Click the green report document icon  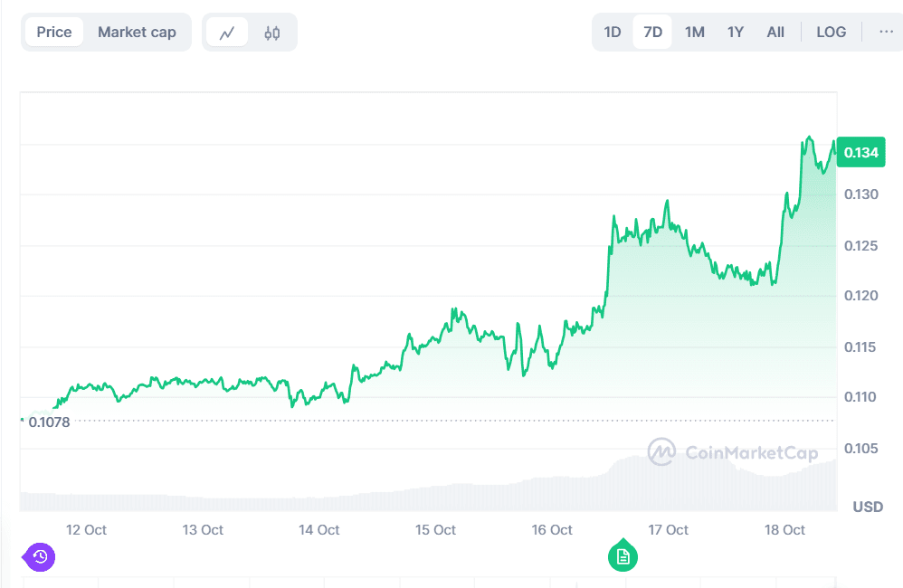[x=622, y=557]
